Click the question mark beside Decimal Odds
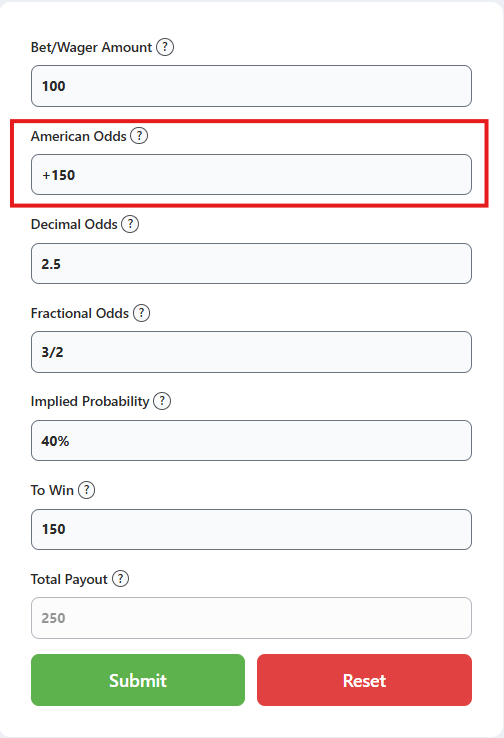The image size is (504, 738). point(130,224)
